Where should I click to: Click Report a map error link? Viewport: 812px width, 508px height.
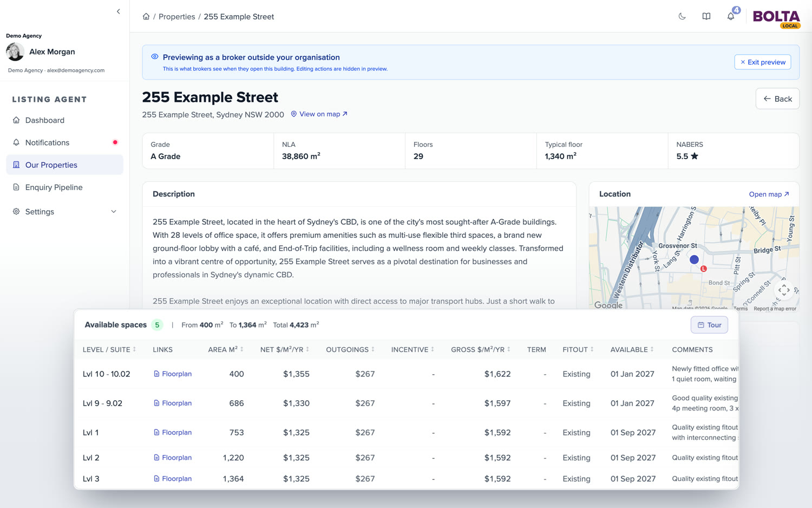(775, 309)
